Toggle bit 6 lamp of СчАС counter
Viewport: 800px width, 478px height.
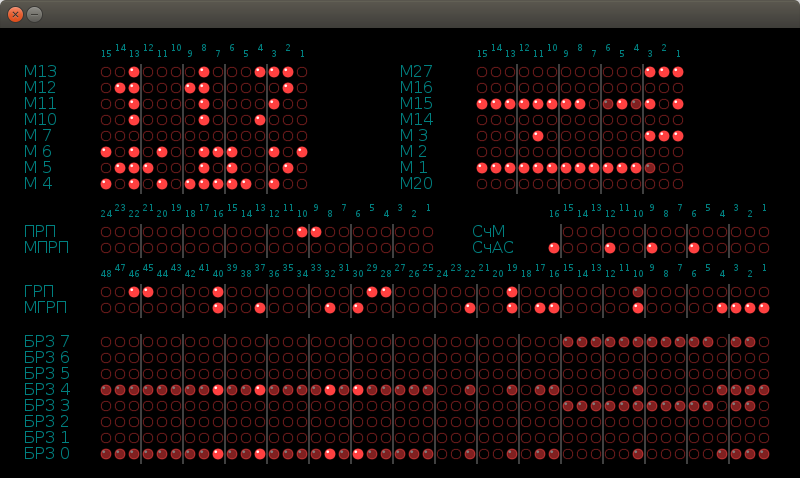coord(694,248)
